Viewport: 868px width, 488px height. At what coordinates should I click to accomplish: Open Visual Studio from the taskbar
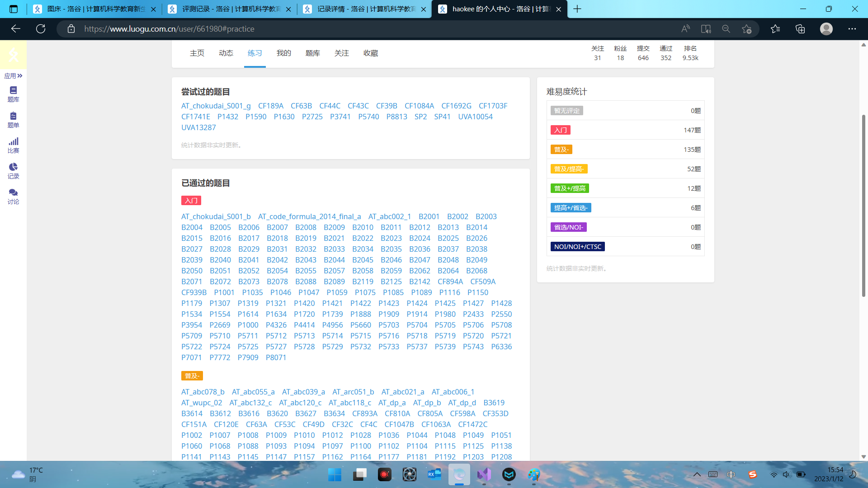coord(484,474)
